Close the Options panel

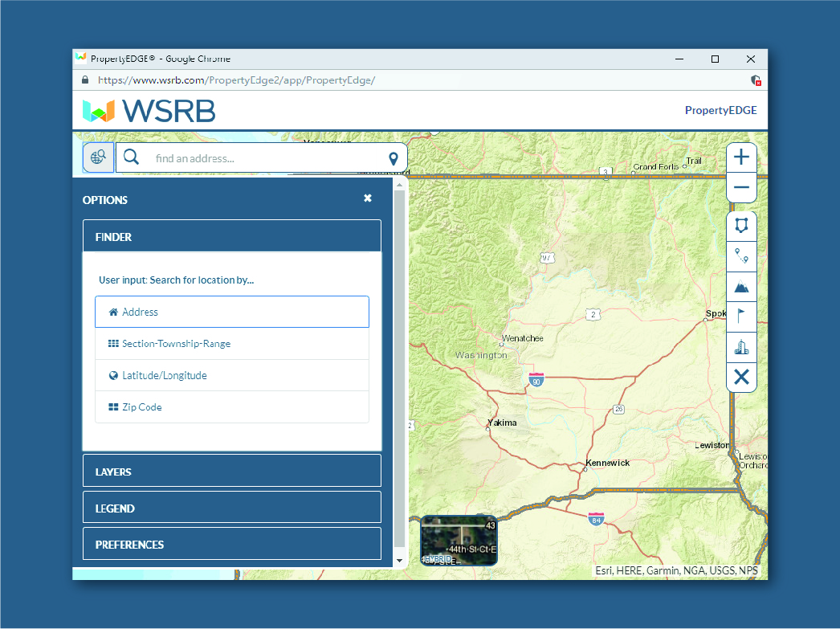pyautogui.click(x=368, y=198)
